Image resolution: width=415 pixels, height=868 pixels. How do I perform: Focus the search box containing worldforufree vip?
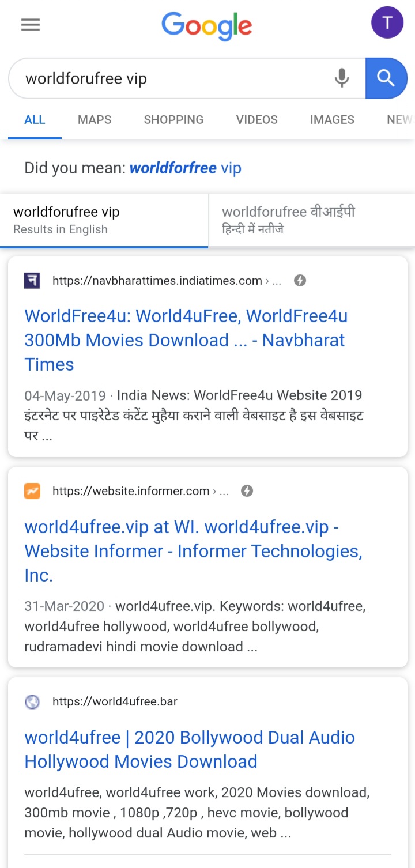(x=173, y=78)
